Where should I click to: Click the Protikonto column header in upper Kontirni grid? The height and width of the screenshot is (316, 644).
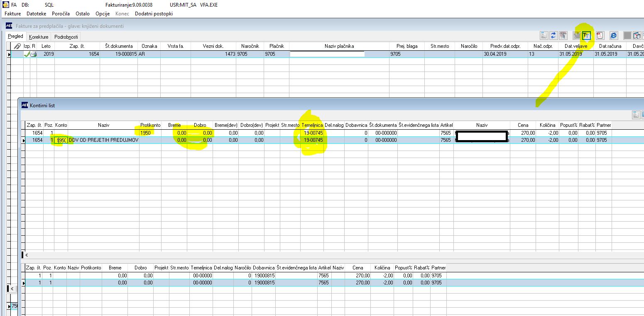coord(150,125)
